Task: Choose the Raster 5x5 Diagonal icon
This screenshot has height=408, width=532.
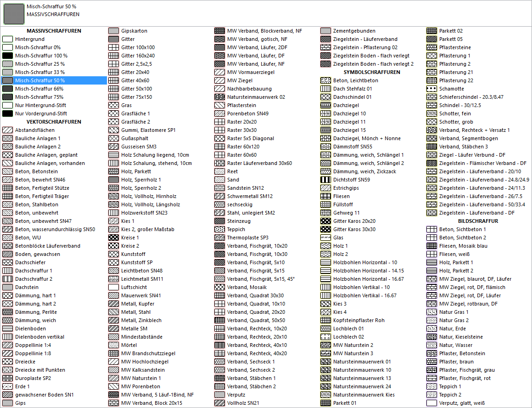Action: (219, 138)
